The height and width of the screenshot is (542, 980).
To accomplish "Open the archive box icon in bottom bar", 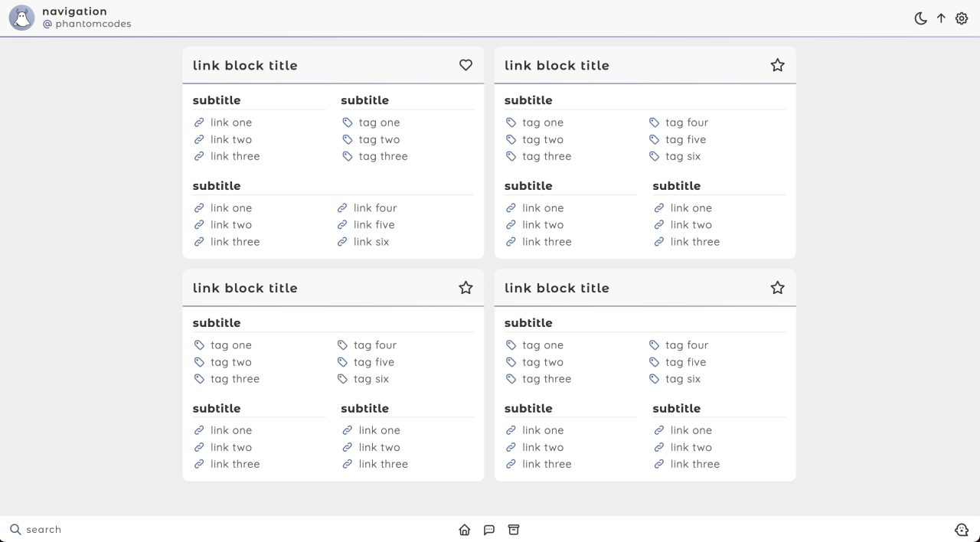I will [x=514, y=530].
